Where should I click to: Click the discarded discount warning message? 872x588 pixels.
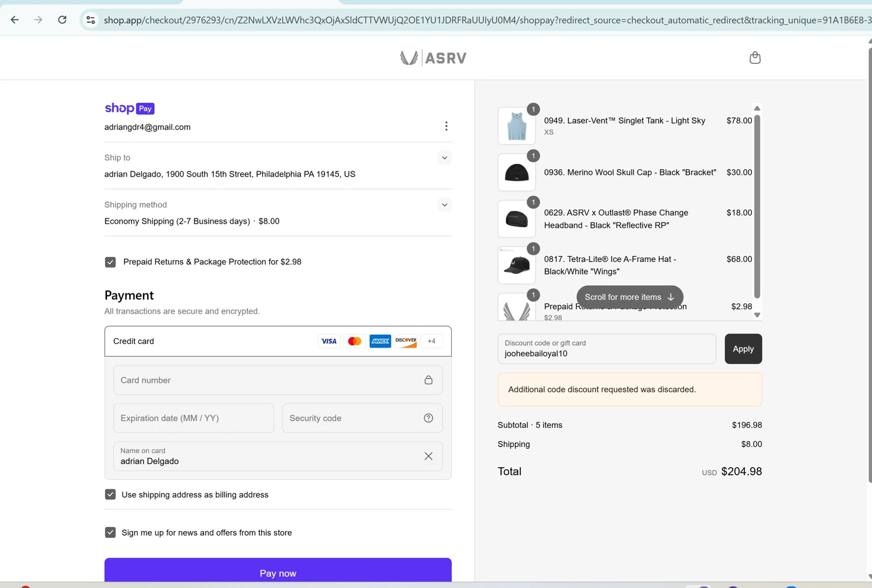point(630,389)
